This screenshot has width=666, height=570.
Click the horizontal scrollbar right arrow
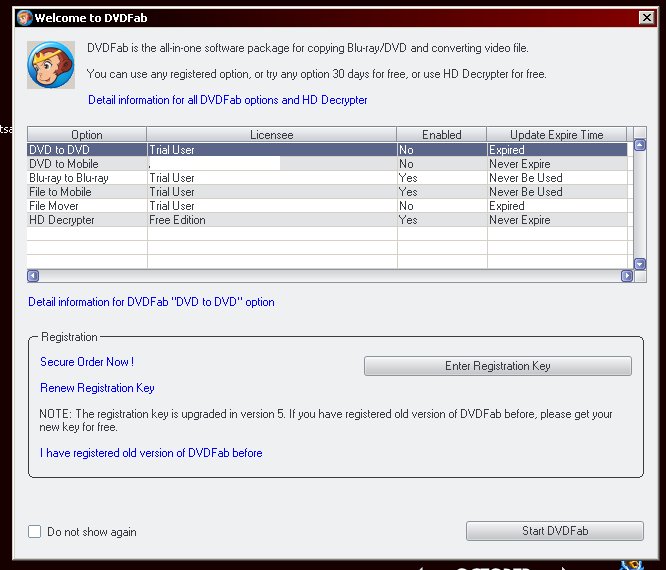tap(626, 275)
